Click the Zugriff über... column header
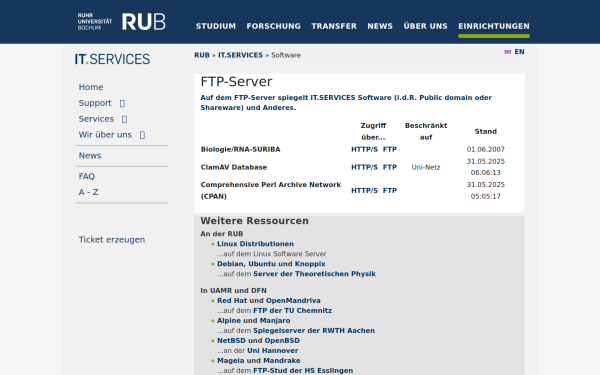Image resolution: width=600 pixels, height=375 pixels. point(373,132)
